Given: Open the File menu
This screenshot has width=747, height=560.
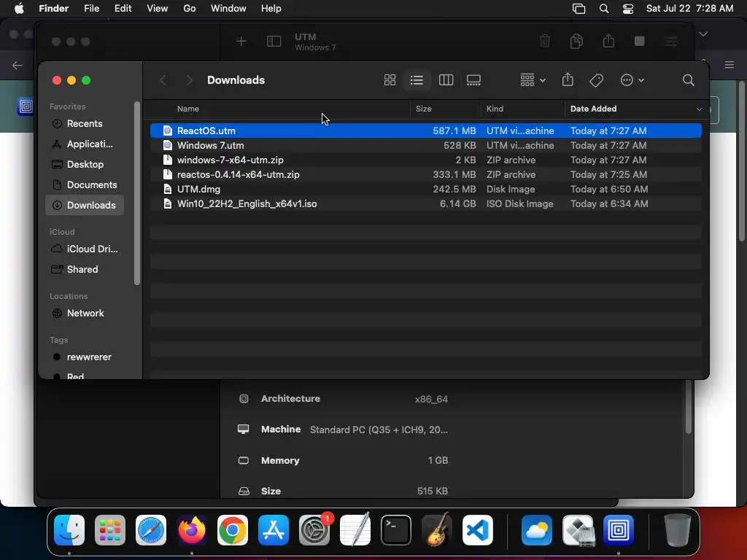Looking at the screenshot, I should tap(91, 9).
